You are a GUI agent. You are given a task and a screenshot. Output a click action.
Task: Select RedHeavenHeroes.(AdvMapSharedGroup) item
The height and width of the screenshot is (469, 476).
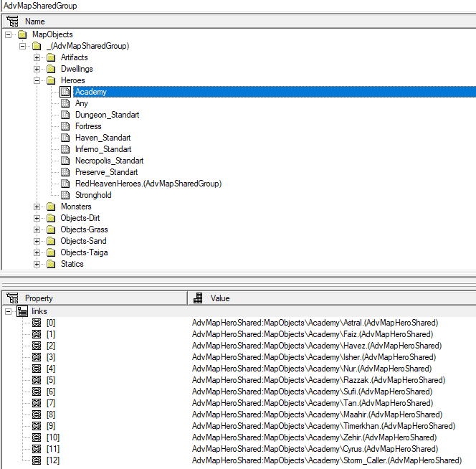[148, 184]
